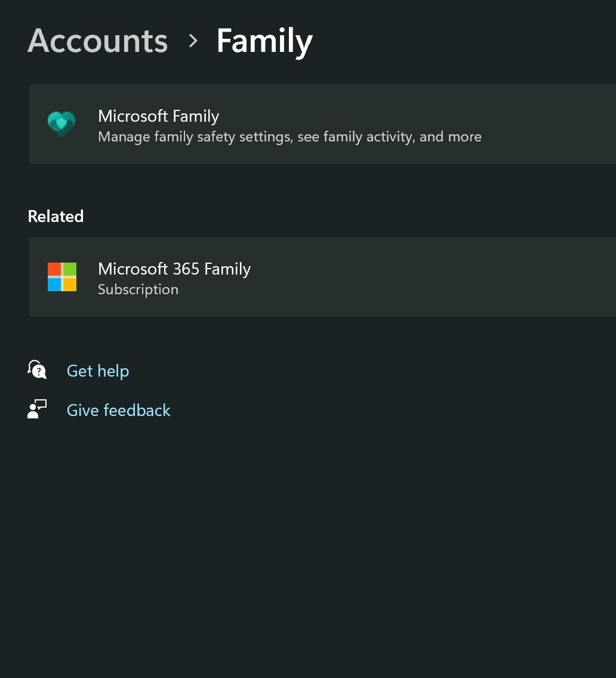Click the Get help question mark icon

pos(37,370)
